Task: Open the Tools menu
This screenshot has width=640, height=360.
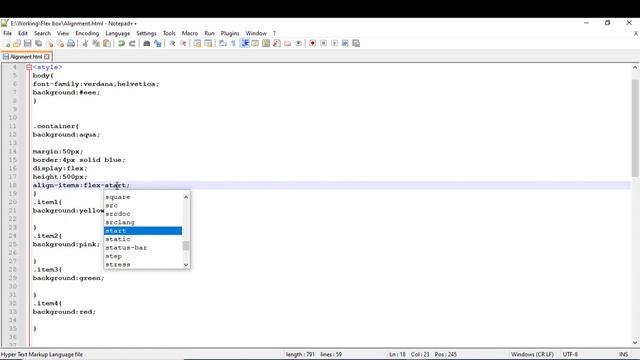Action: [x=169, y=33]
